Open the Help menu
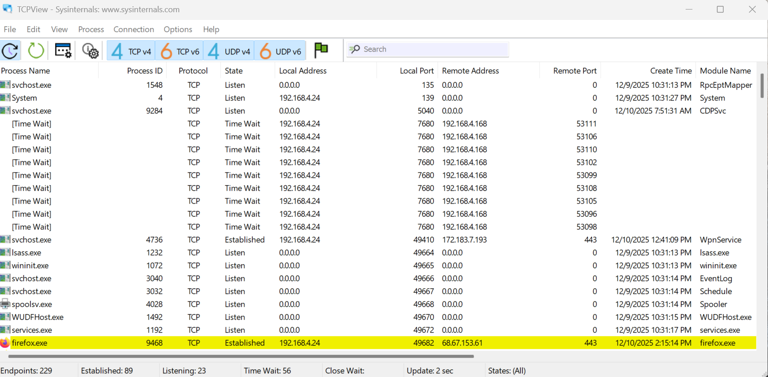768x377 pixels. [211, 29]
